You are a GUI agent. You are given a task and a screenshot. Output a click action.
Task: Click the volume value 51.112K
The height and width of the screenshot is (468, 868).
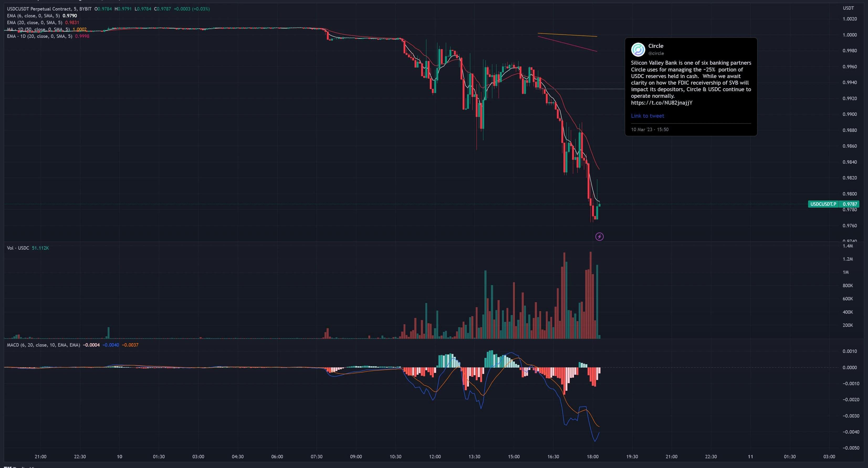tap(40, 248)
